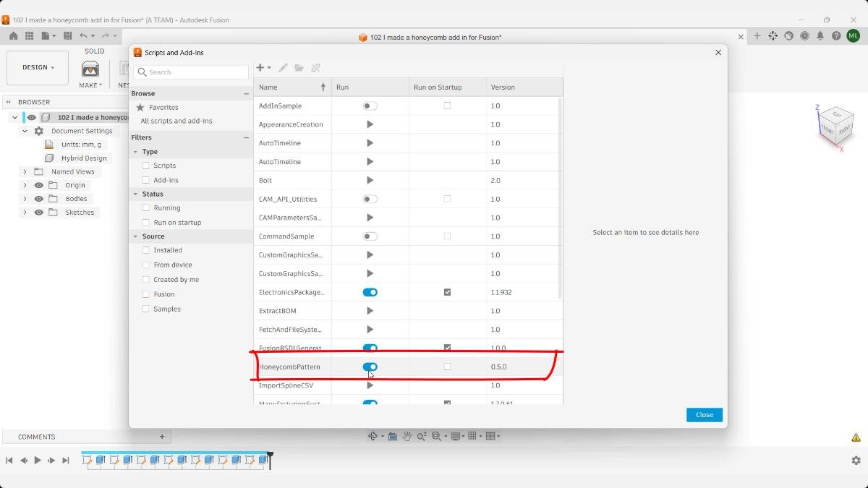The image size is (868, 488).
Task: Hide the Sketches folder eye icon
Action: [39, 213]
